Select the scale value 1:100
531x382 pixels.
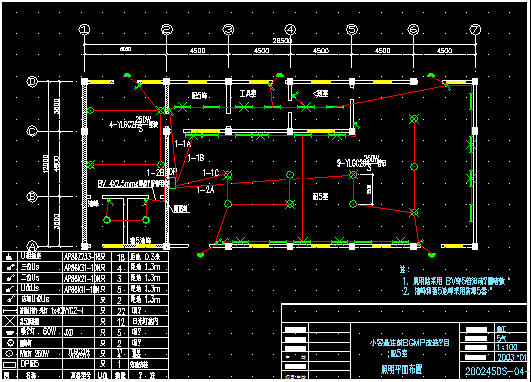click(507, 347)
